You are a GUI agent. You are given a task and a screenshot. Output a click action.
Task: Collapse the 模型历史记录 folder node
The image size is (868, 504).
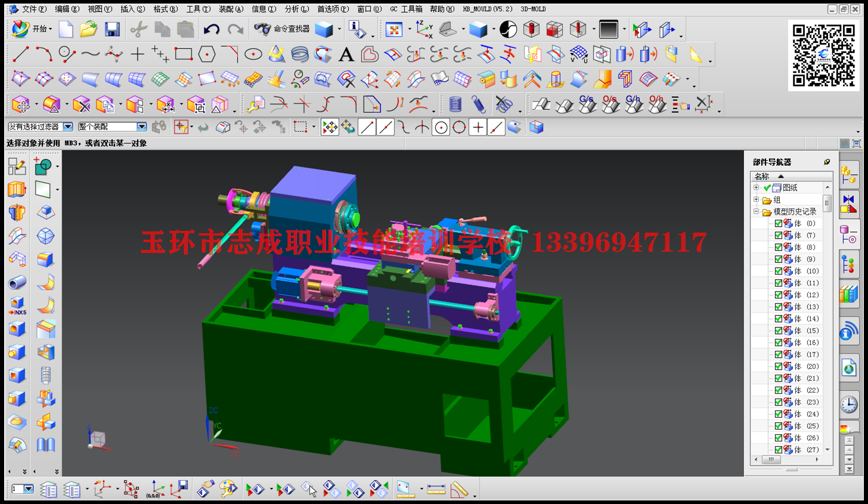coord(756,211)
